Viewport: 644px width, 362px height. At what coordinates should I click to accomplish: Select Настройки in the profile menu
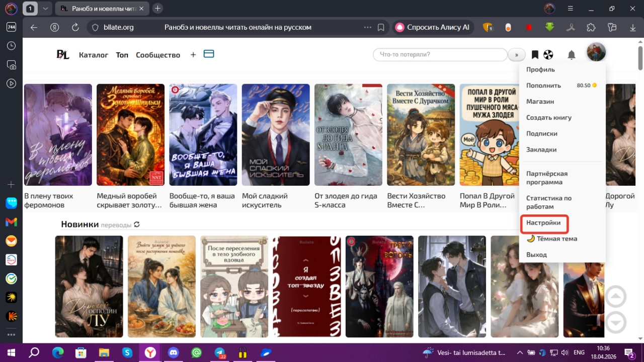[x=543, y=223]
